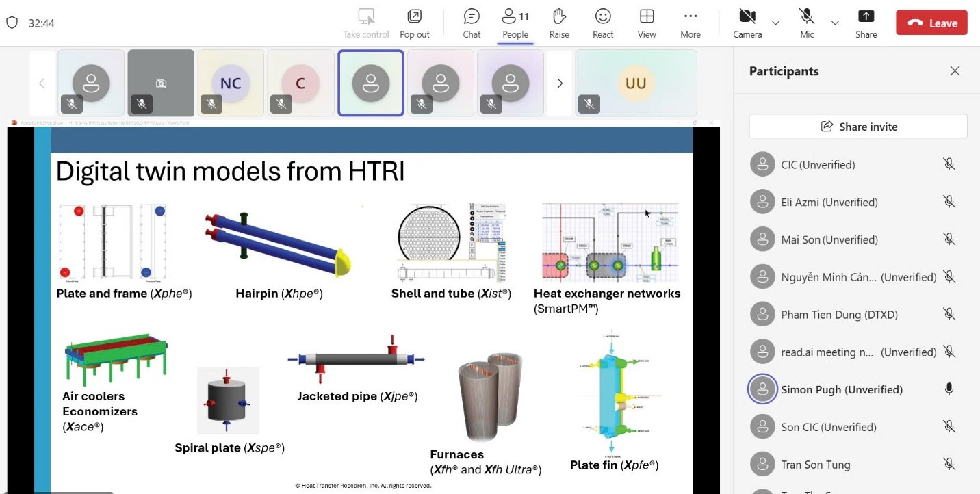This screenshot has height=494, width=980.
Task: Click the Furnaces model image
Action: pos(490,398)
